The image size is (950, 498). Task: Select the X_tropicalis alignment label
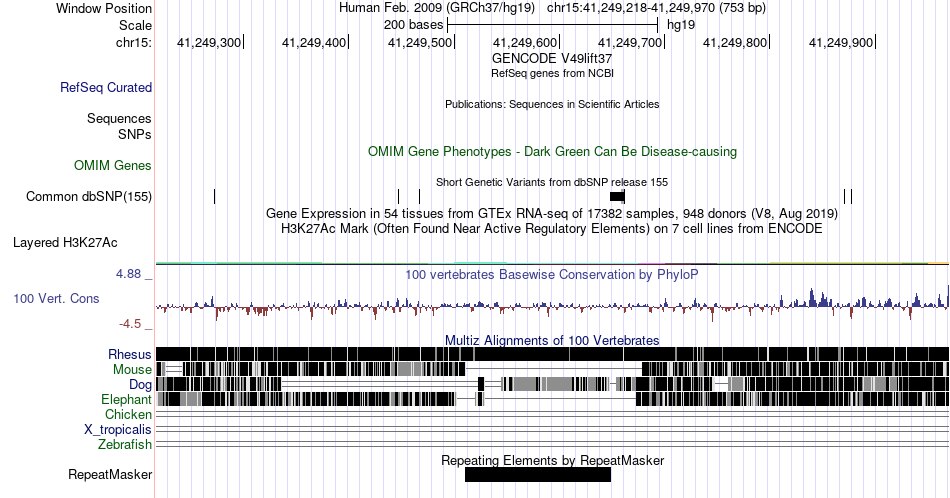tap(118, 429)
